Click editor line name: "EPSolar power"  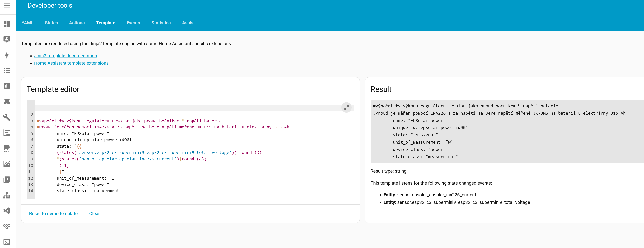(x=80, y=133)
